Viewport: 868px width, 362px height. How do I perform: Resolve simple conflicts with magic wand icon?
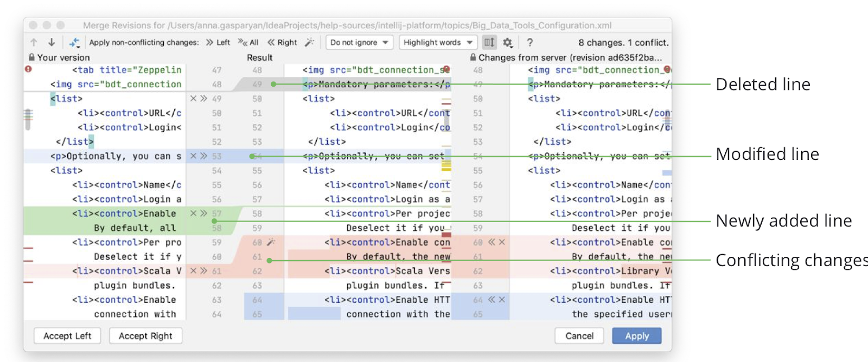(309, 42)
